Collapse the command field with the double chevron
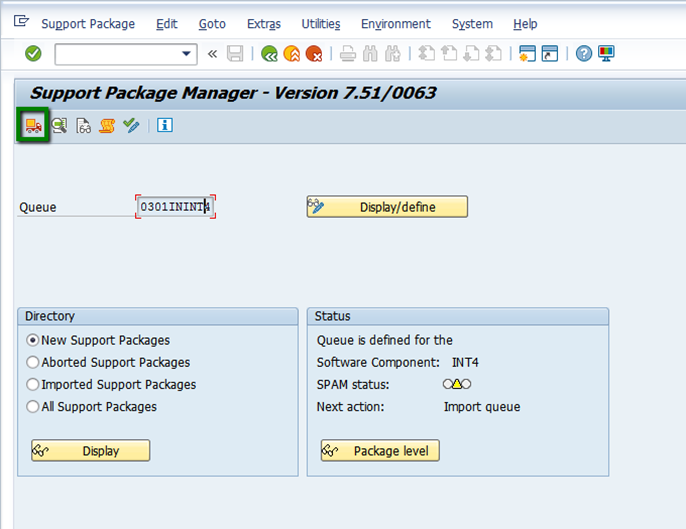 coord(213,54)
